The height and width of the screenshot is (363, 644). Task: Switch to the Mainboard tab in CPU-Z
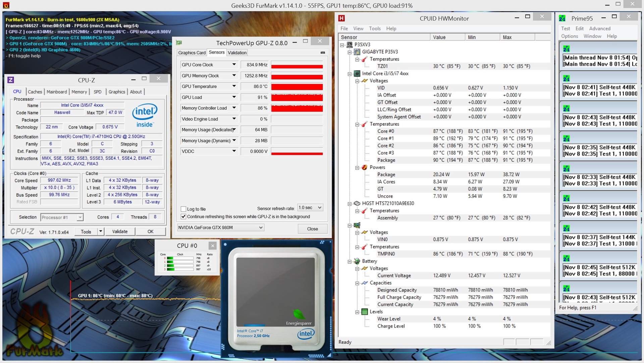click(57, 92)
